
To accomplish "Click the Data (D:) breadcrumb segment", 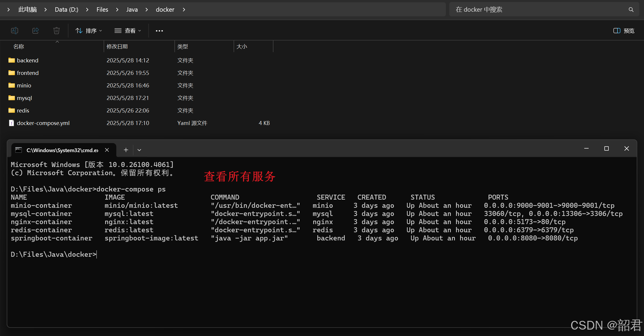I will tap(66, 10).
